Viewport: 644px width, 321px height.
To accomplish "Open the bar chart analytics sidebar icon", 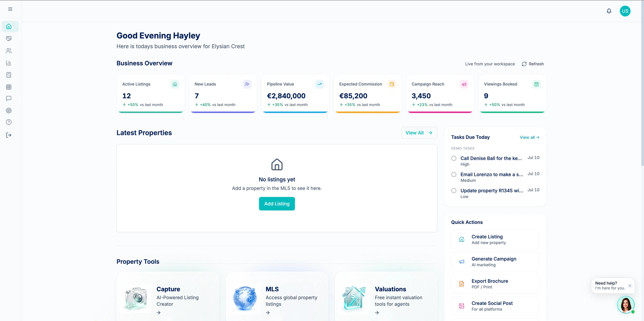I will click(9, 63).
